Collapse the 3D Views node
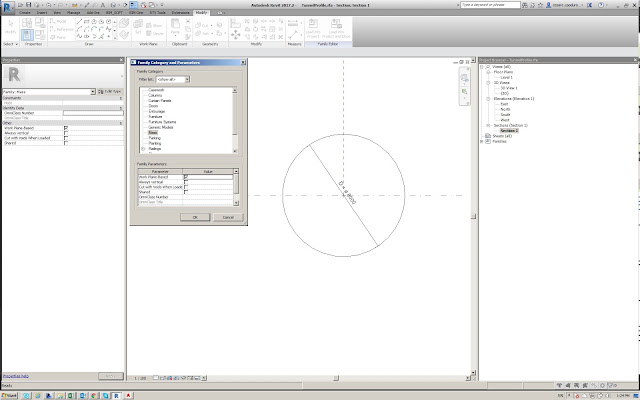Viewport: 640px width, 400px height. pyautogui.click(x=488, y=82)
